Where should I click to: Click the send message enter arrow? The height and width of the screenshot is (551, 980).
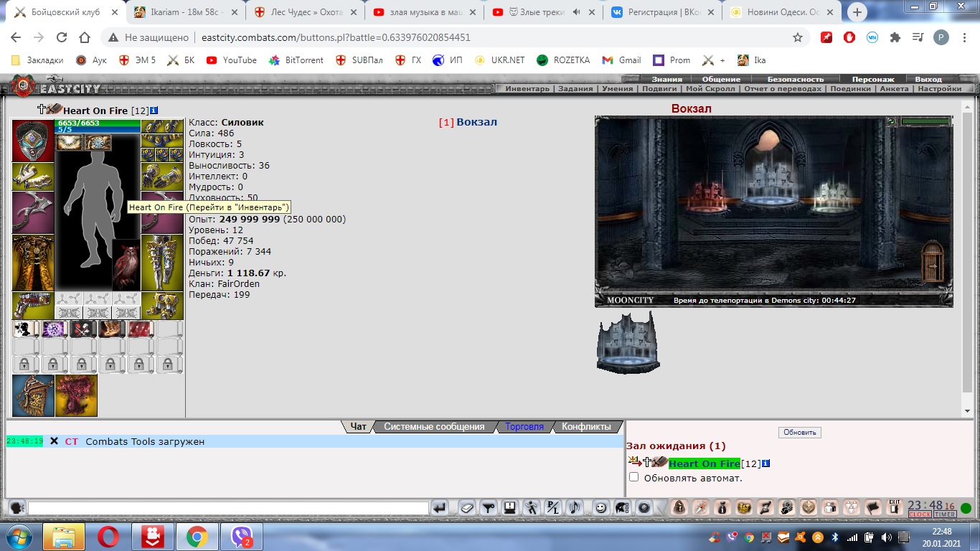(439, 508)
